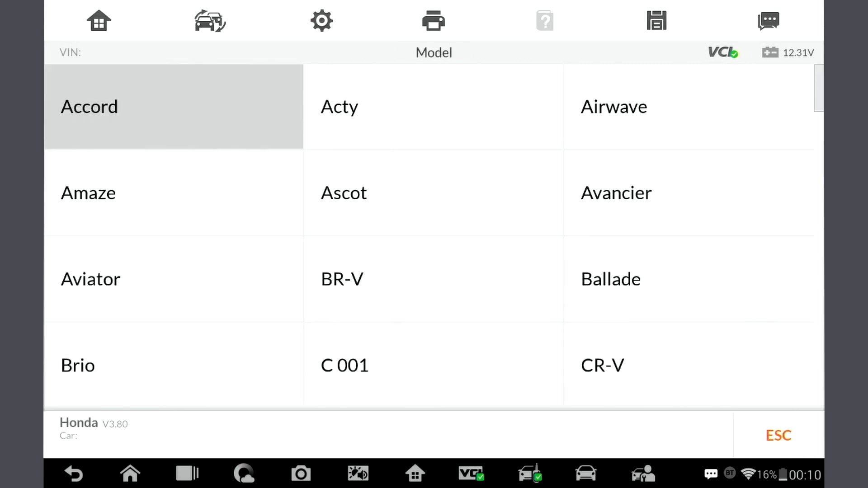Open the camera screenshot icon
This screenshot has height=488, width=868.
301,474
